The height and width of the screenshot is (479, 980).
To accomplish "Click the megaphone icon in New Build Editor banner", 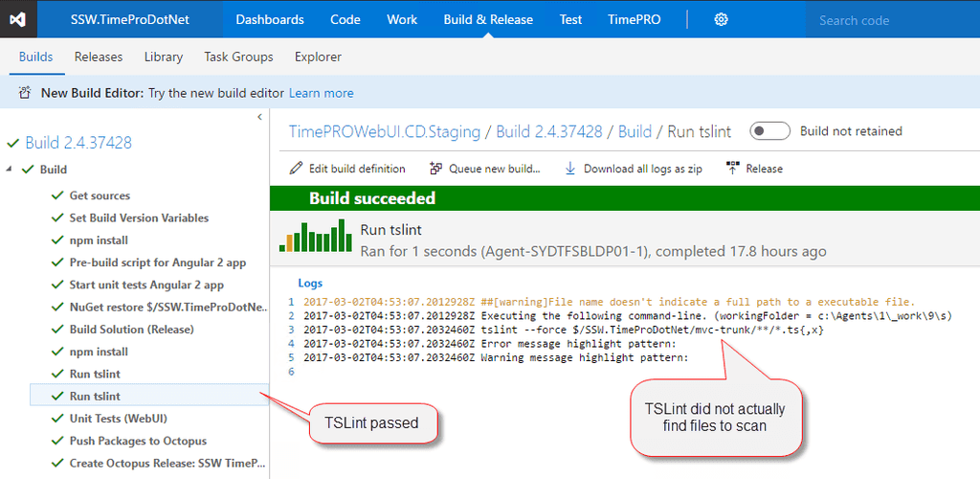I will tap(26, 93).
